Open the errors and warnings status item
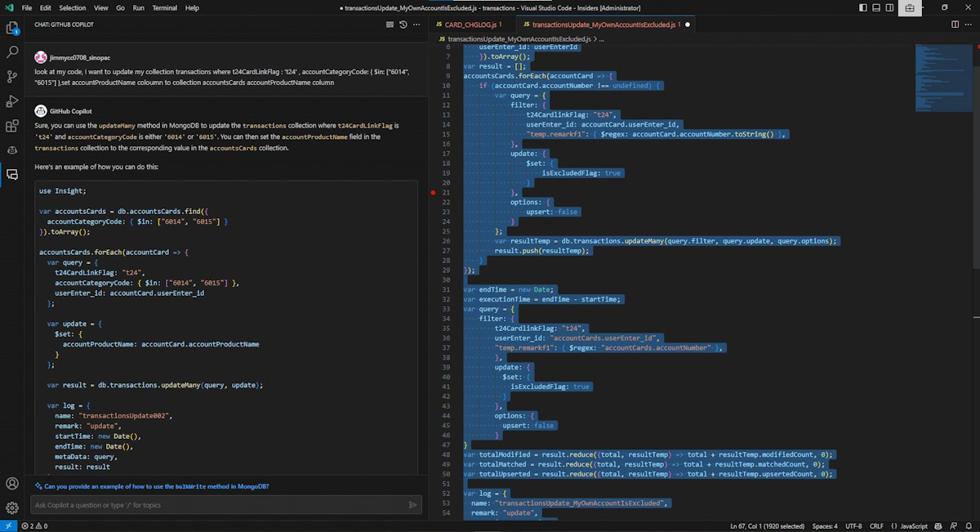 coord(34,526)
